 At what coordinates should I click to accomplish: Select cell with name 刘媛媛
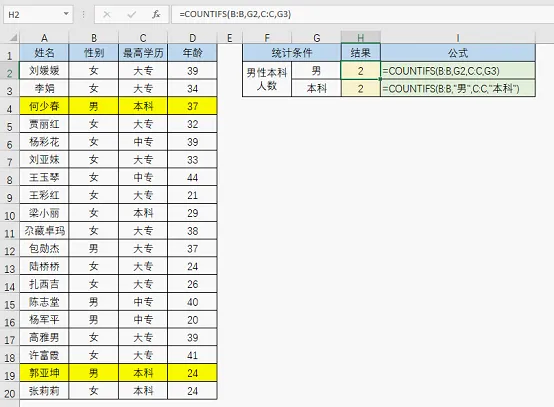pos(44,71)
